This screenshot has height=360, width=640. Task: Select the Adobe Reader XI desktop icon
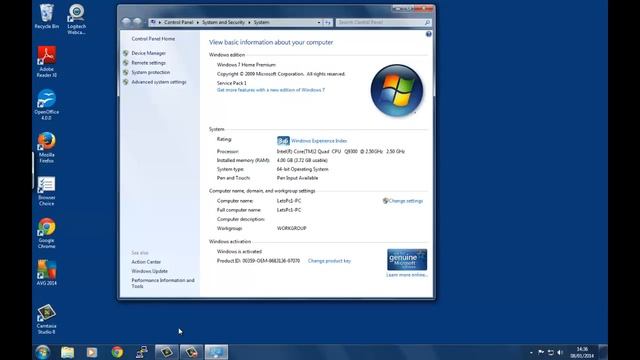point(47,62)
